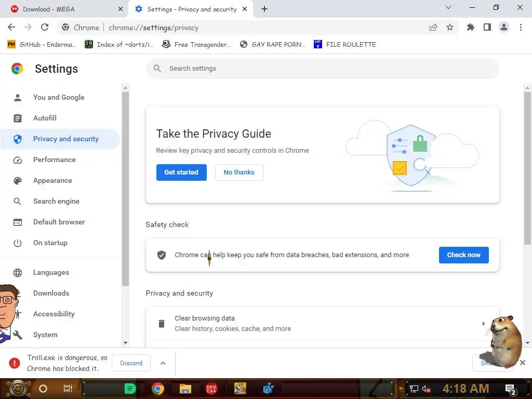Click the address bar URL chrome://settings/privacy
The height and width of the screenshot is (399, 532).
[153, 28]
